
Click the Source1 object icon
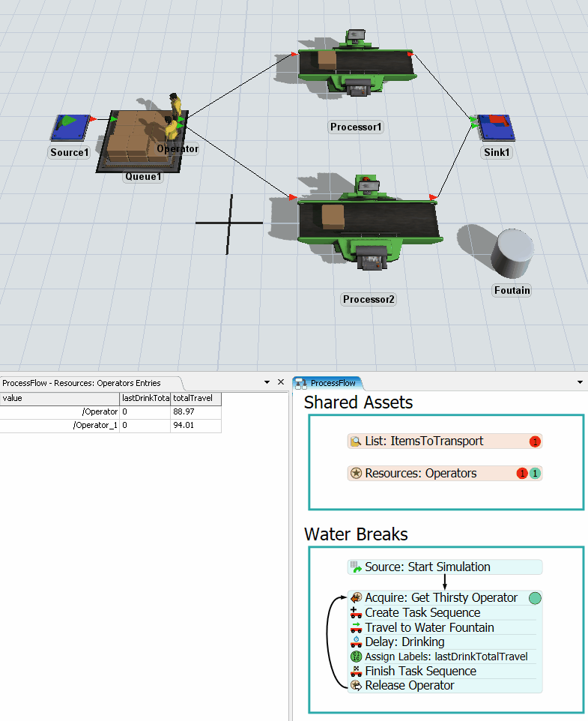[x=69, y=127]
